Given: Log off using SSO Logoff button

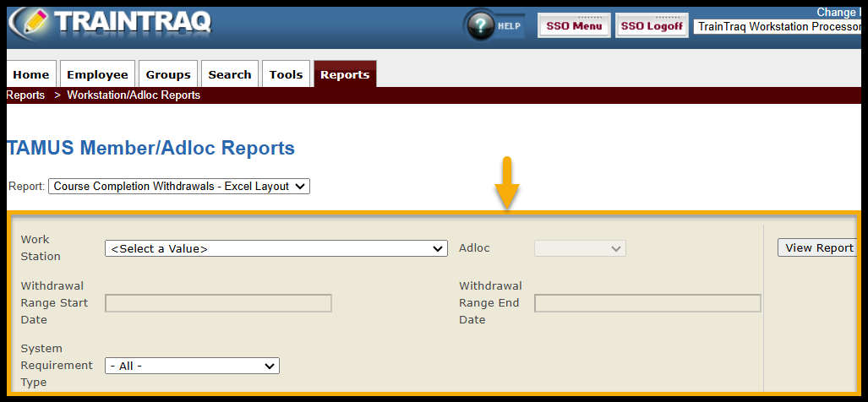Looking at the screenshot, I should coord(652,26).
